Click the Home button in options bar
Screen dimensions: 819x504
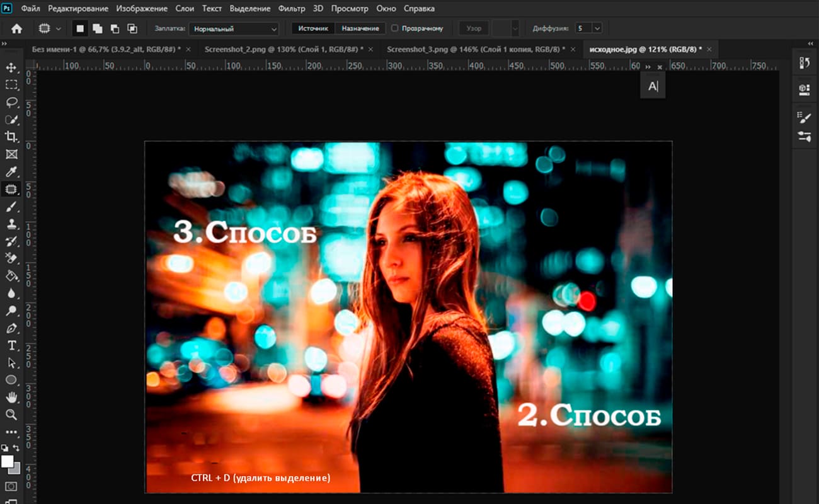pyautogui.click(x=17, y=28)
